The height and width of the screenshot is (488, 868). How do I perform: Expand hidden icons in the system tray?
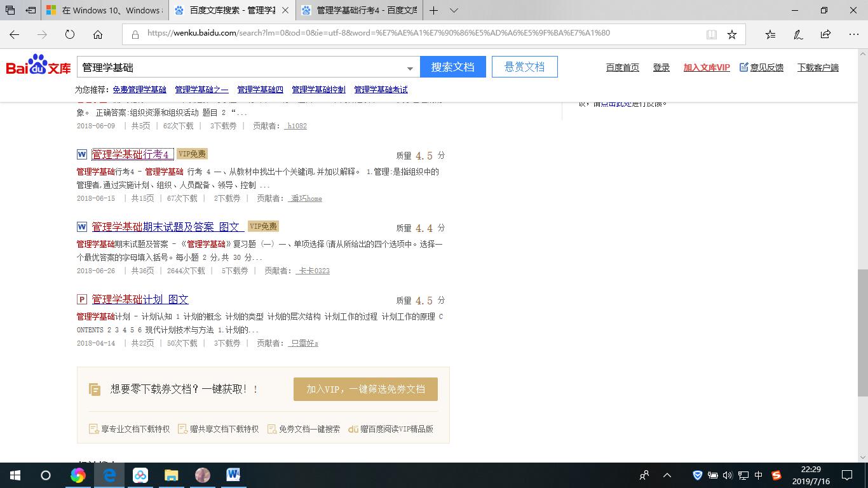667,475
